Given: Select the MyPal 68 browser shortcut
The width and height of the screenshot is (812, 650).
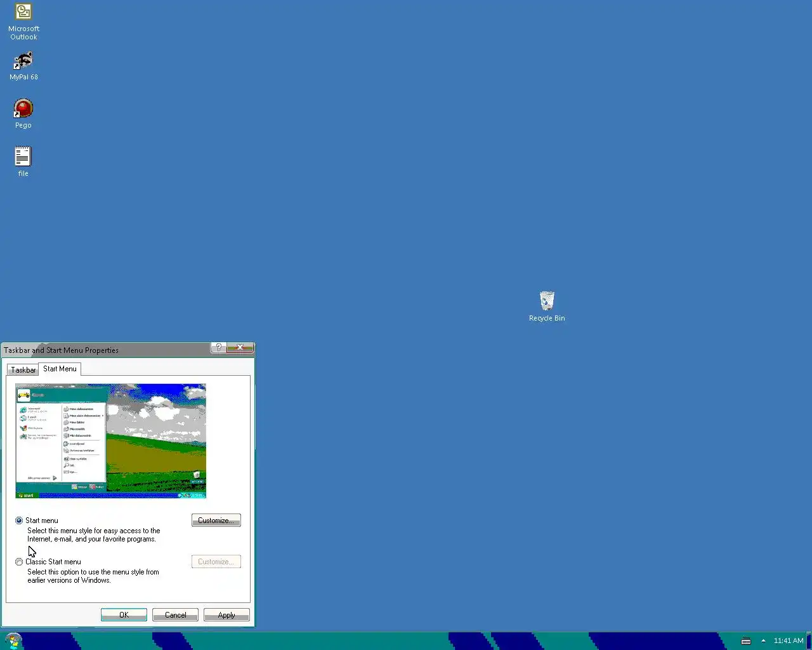Looking at the screenshot, I should point(23,66).
